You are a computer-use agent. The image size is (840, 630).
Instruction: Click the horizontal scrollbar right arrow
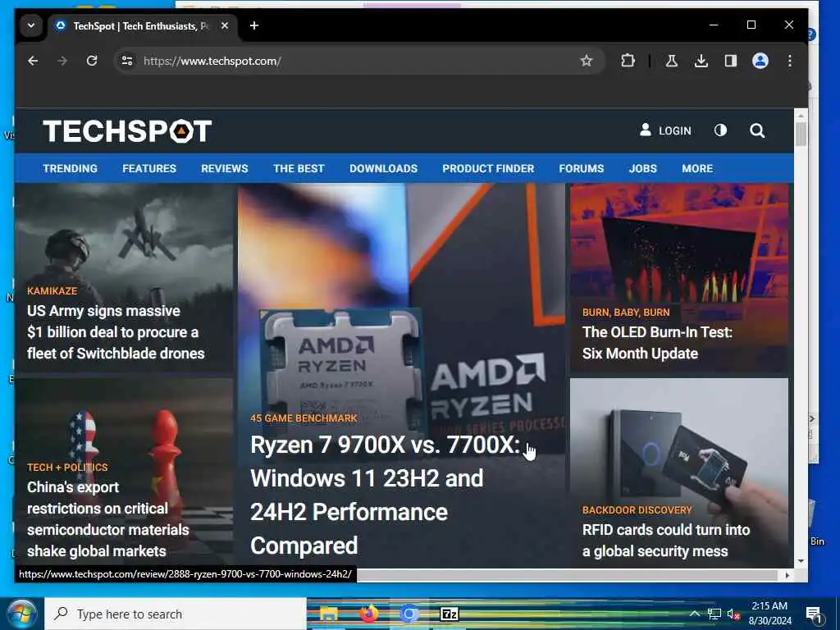[x=787, y=575]
